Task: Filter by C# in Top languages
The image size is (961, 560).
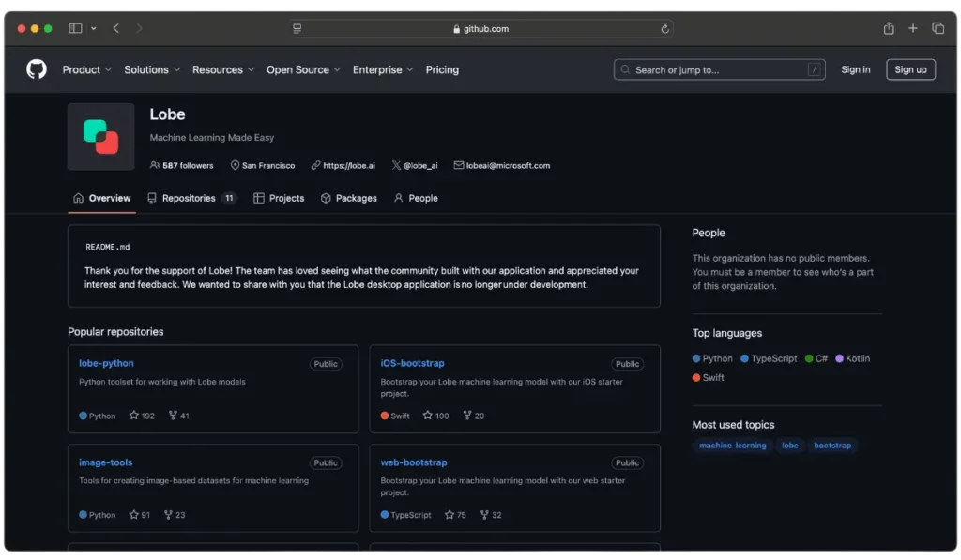Action: pos(816,358)
